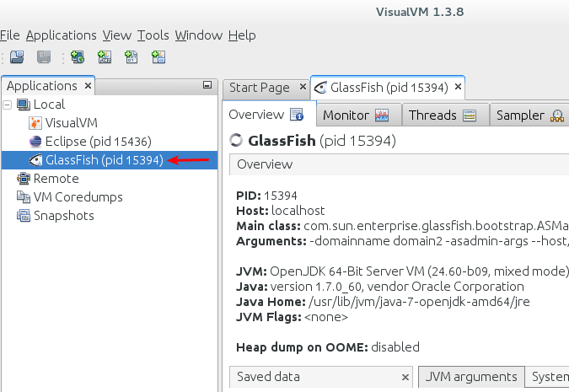The height and width of the screenshot is (392, 569).
Task: Click the Add Remote Host toolbar icon
Action: click(x=78, y=57)
